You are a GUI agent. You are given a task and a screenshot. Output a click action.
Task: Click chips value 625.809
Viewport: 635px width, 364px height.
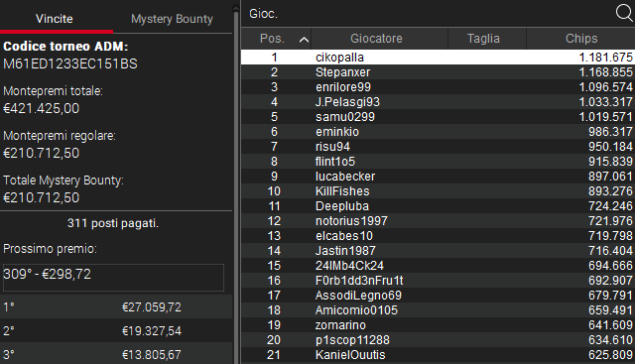(610, 355)
